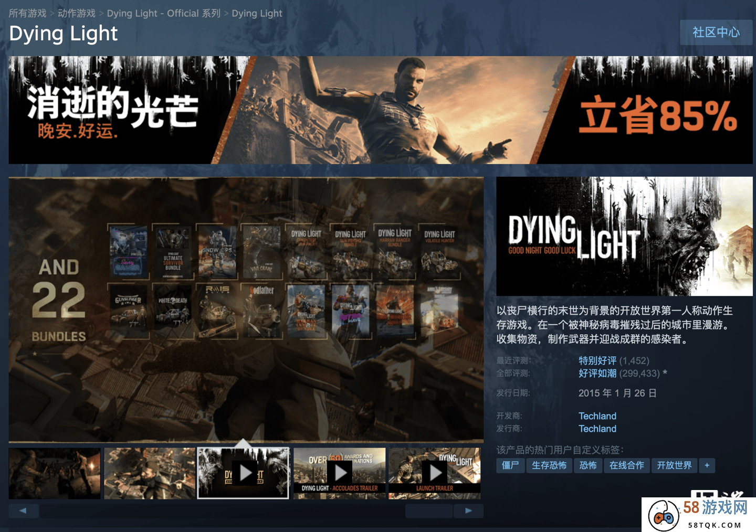756x532 pixels.
Task: Open developer Techland link
Action: 597,416
